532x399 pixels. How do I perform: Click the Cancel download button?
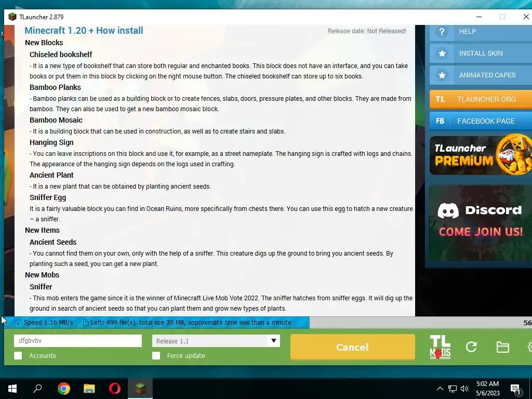353,347
